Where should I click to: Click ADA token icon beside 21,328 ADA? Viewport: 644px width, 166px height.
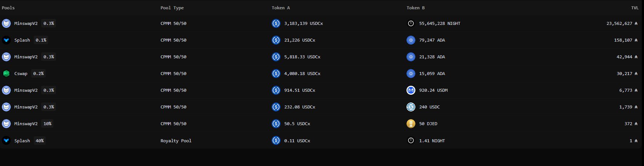411,57
